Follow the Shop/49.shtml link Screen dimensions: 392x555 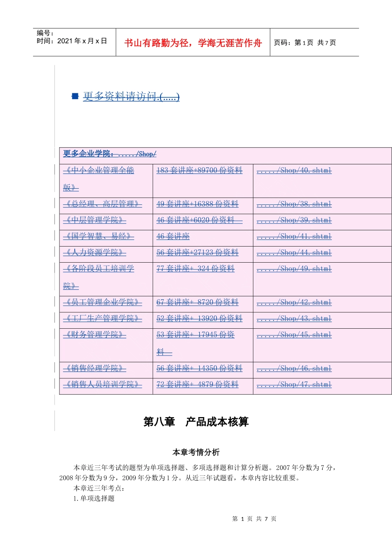coord(294,268)
